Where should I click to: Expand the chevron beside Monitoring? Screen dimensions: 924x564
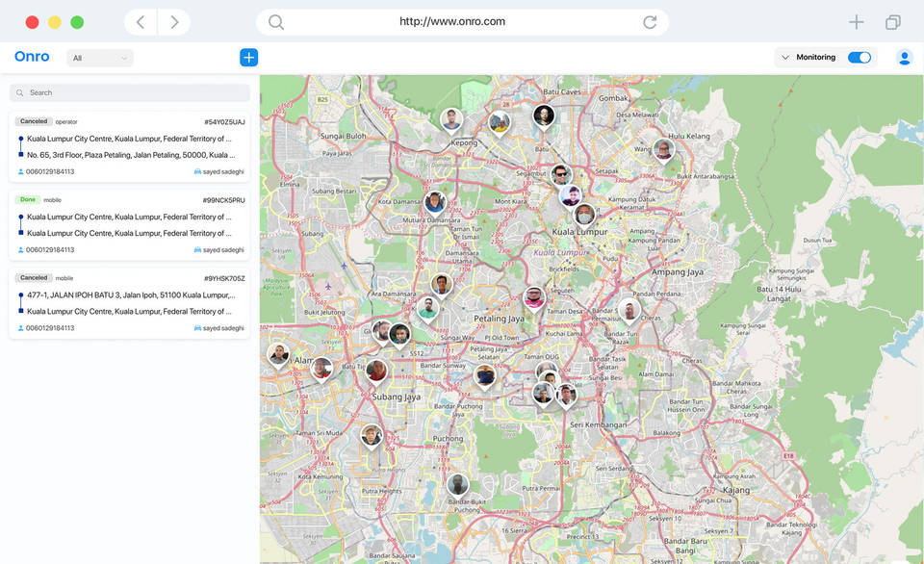pyautogui.click(x=785, y=58)
